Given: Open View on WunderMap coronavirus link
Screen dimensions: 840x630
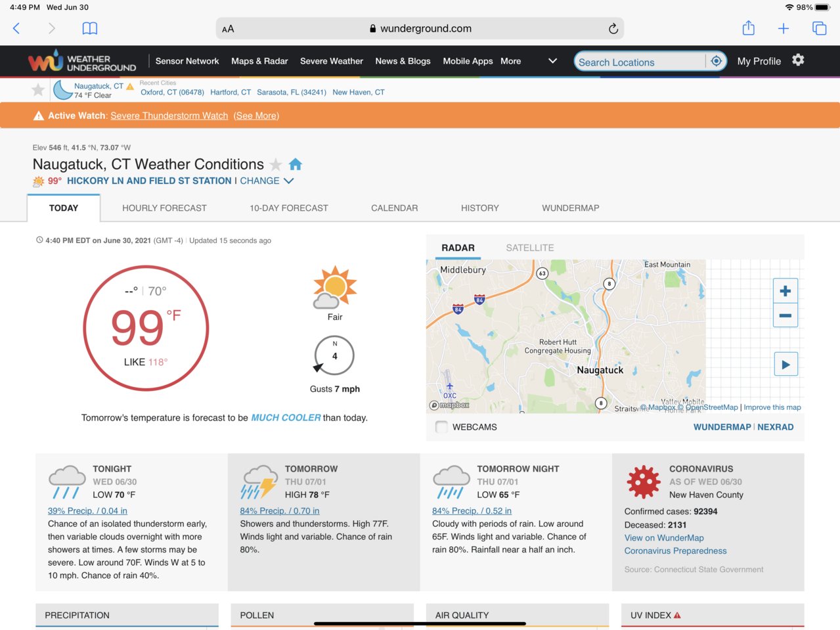Looking at the screenshot, I should coord(664,538).
